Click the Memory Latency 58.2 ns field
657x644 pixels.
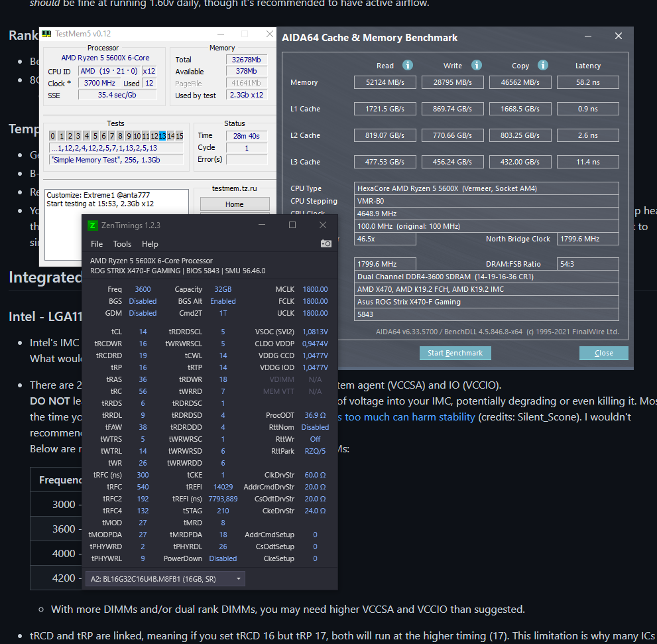pos(588,82)
